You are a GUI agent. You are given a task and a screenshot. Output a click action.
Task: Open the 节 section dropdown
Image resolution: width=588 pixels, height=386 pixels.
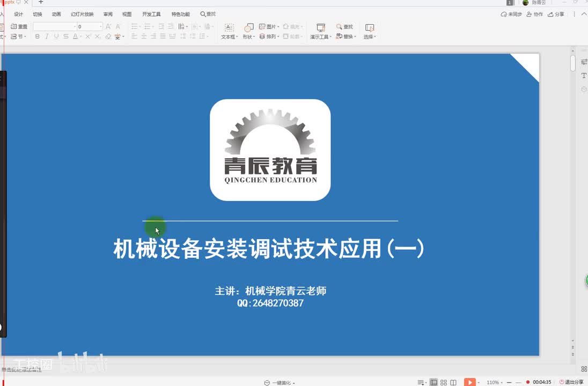18,36
